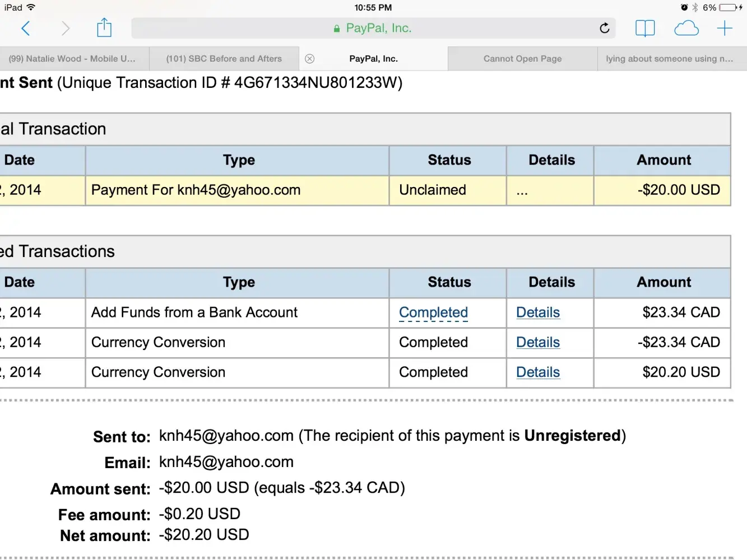747x560 pixels.
Task: Reload the PayPal page
Action: [604, 28]
